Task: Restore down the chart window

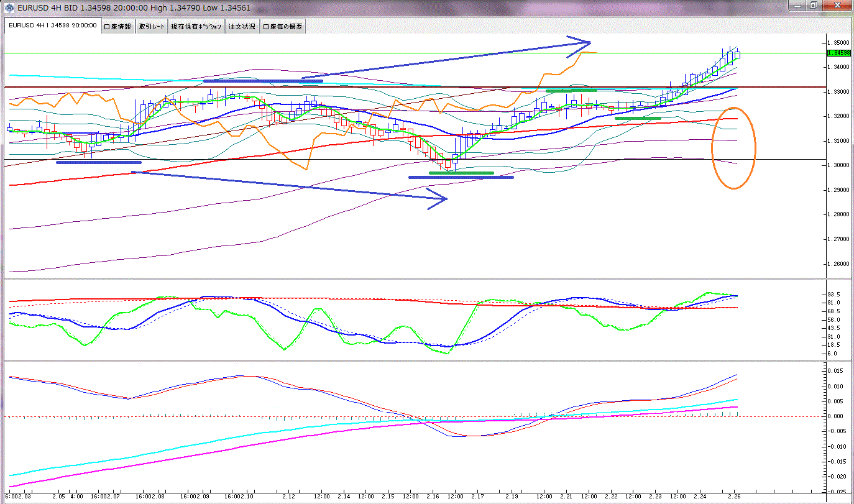Action: [x=813, y=5]
